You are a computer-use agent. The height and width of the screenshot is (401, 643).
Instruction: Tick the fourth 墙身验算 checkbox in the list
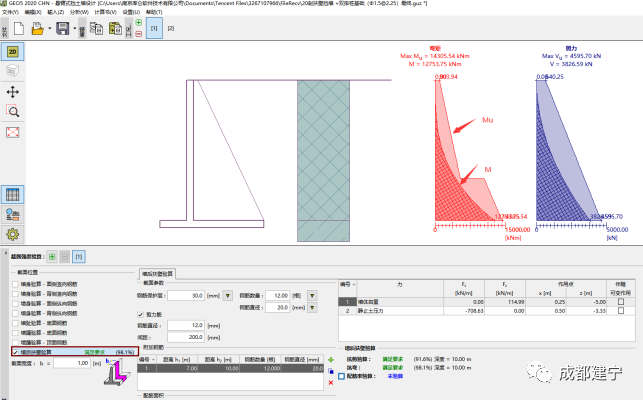pyautogui.click(x=15, y=313)
